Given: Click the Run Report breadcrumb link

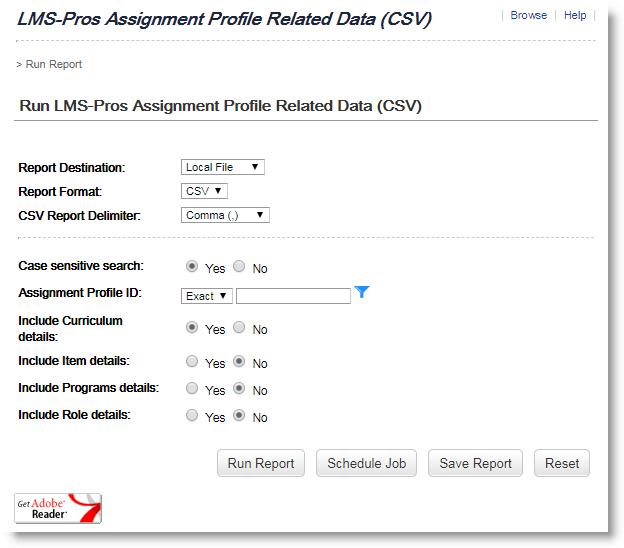Looking at the screenshot, I should 54,64.
